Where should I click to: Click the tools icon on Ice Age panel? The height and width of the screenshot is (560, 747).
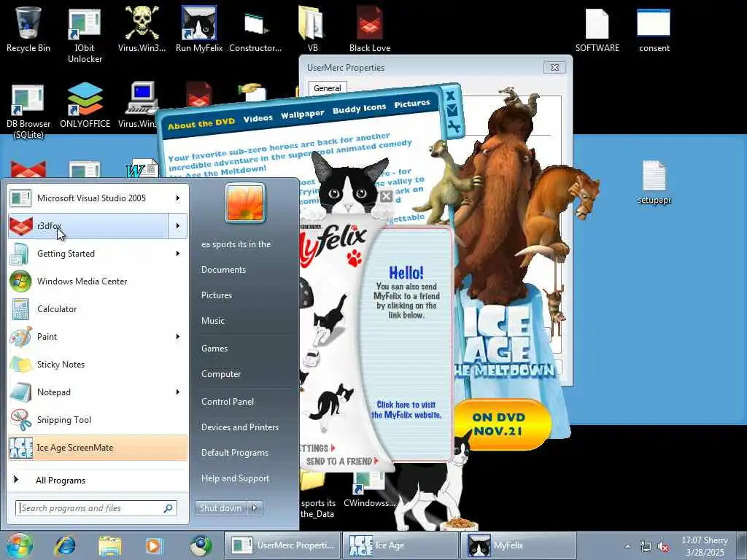click(453, 127)
